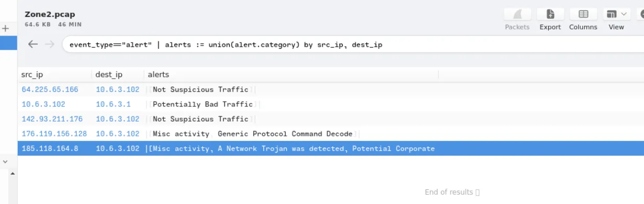644x204 pixels.
Task: Click the Export icon
Action: (x=550, y=15)
